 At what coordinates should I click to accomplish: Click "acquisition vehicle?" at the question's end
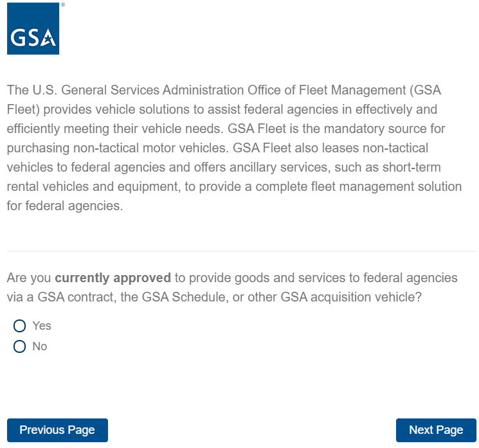pyautogui.click(x=374, y=298)
